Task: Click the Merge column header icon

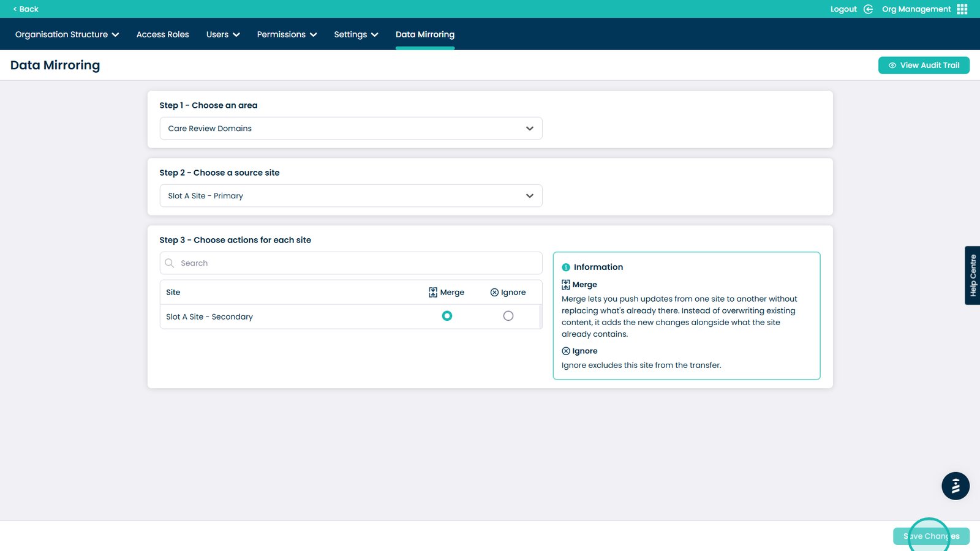Action: [433, 293]
